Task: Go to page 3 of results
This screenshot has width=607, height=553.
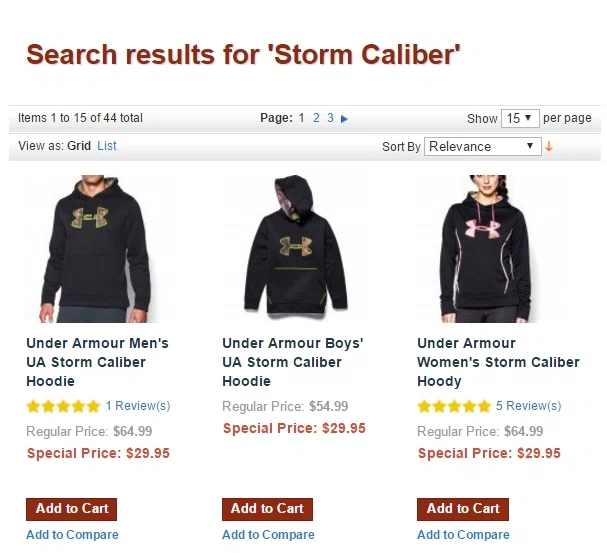Action: point(330,118)
